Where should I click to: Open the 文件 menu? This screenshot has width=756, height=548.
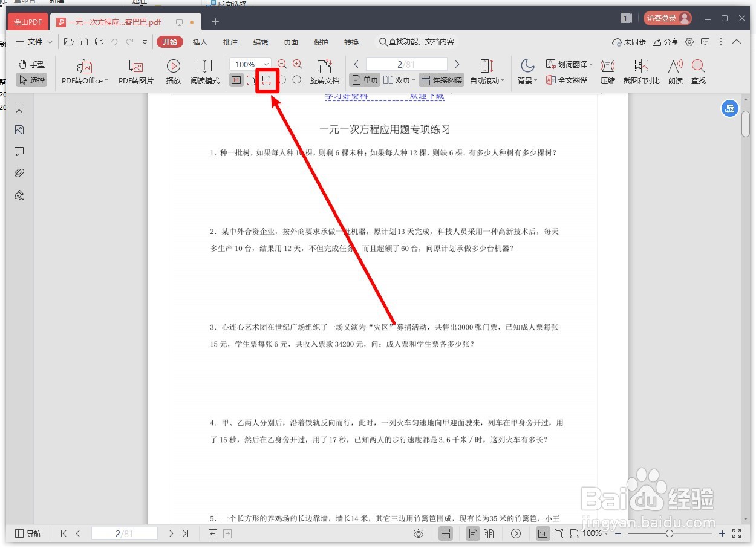(x=34, y=42)
